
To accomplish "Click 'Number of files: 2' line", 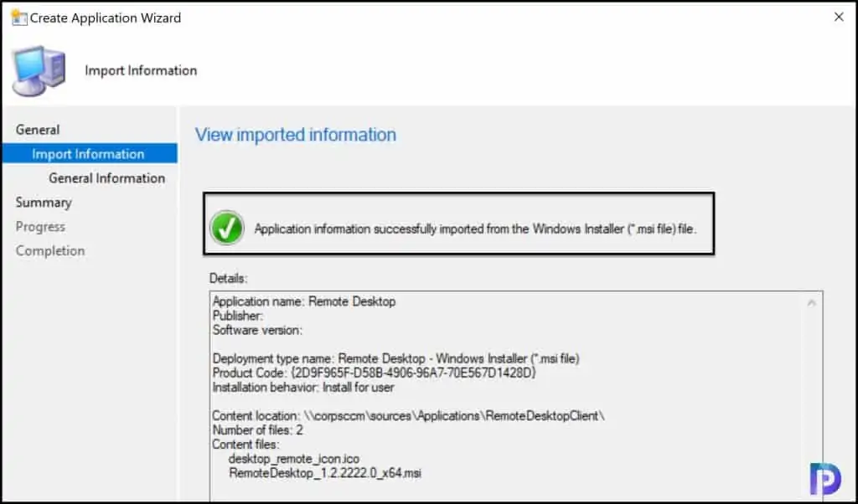I will pyautogui.click(x=257, y=430).
